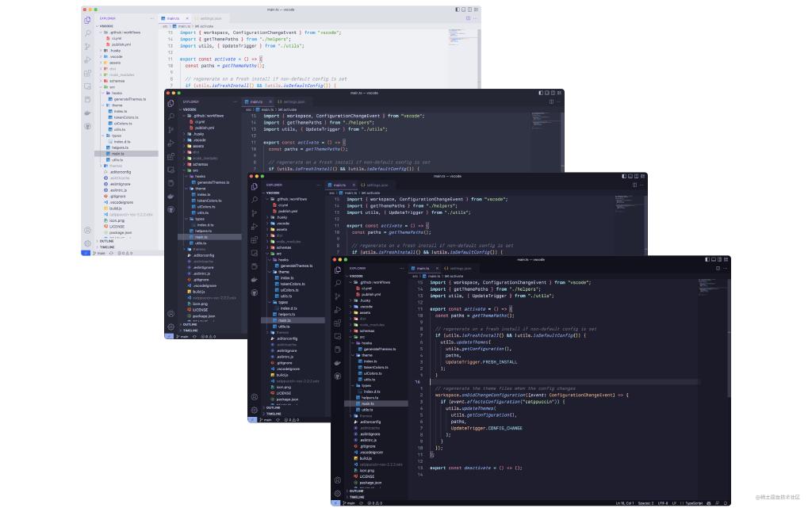Open the Manage gear in the front window

click(338, 492)
